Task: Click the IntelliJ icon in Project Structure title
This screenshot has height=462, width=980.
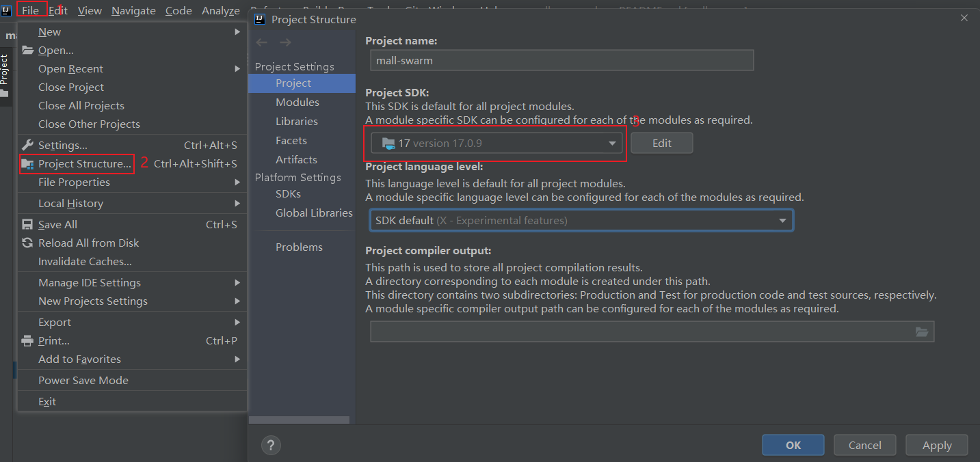Action: pyautogui.click(x=260, y=19)
